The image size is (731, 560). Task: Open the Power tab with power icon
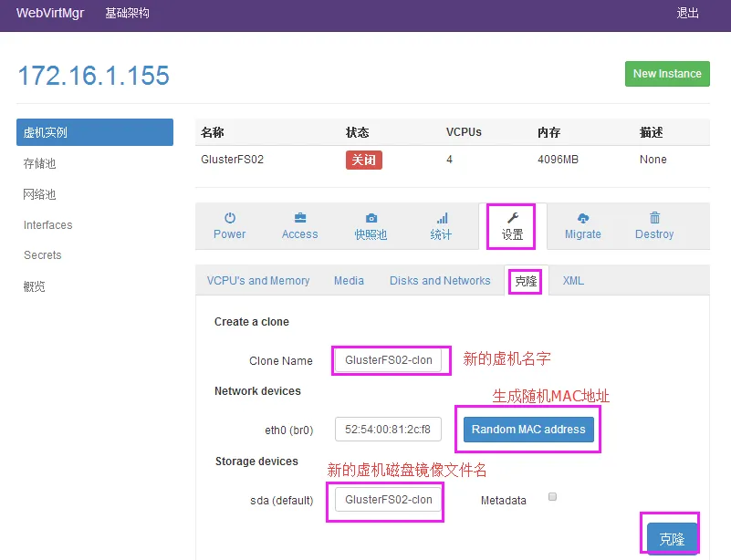pyautogui.click(x=229, y=226)
